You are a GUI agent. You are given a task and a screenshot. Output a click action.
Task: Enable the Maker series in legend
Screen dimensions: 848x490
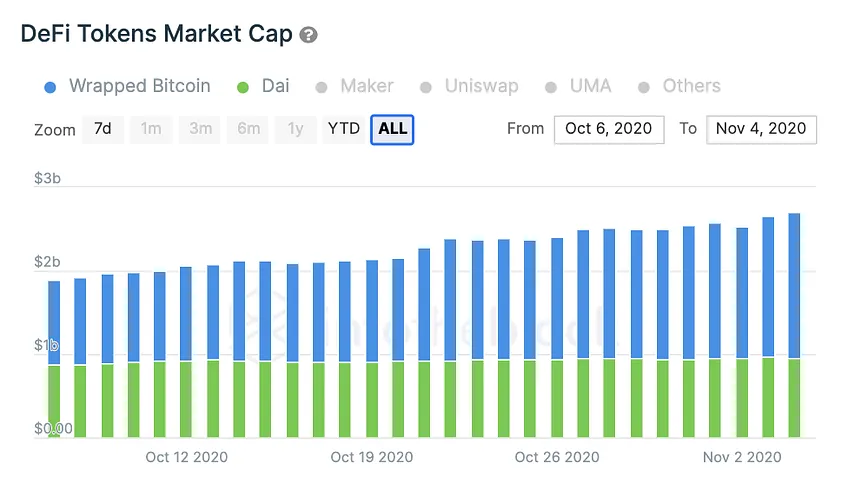pos(367,86)
